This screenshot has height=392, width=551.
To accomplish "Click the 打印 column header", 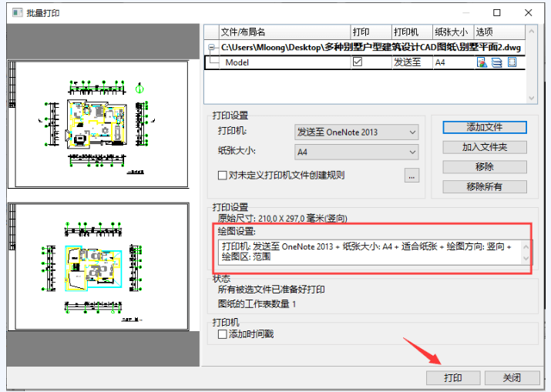I will click(x=371, y=32).
